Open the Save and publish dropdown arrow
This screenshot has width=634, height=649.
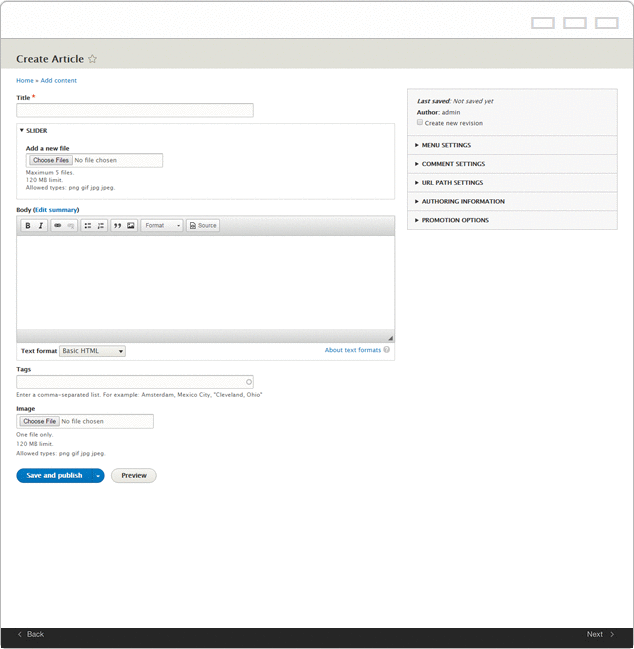(98, 476)
